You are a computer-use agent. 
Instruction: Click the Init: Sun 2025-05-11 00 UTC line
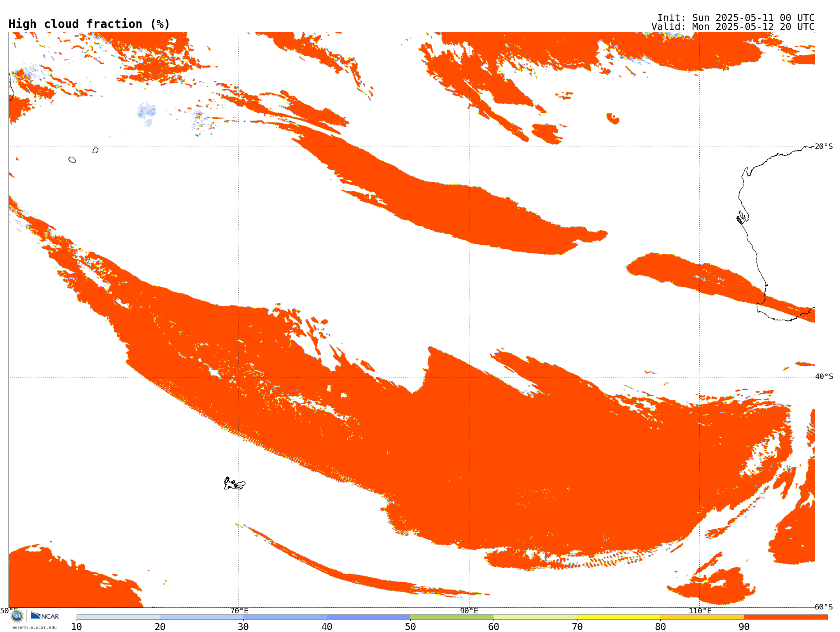click(x=736, y=18)
